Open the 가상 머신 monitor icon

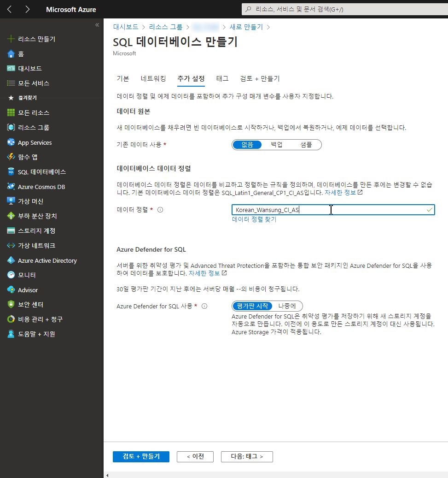pyautogui.click(x=11, y=201)
